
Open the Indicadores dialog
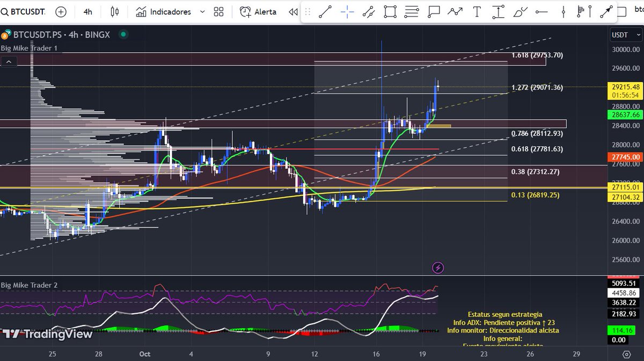[x=164, y=11]
